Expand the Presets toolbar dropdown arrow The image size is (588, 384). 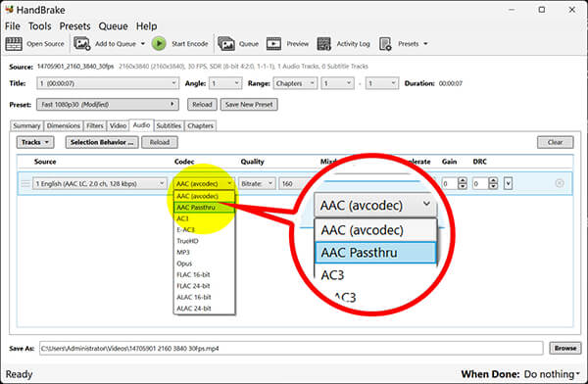(x=425, y=44)
